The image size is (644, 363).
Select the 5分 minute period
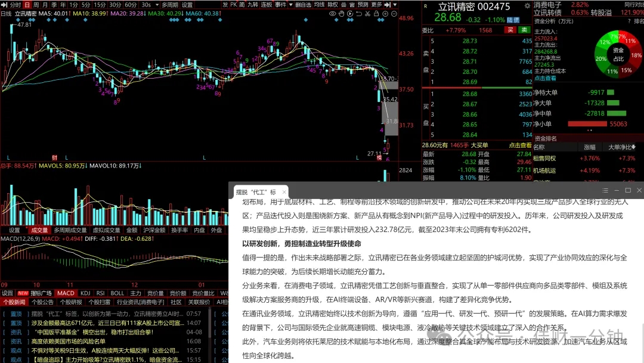pyautogui.click(x=86, y=5)
